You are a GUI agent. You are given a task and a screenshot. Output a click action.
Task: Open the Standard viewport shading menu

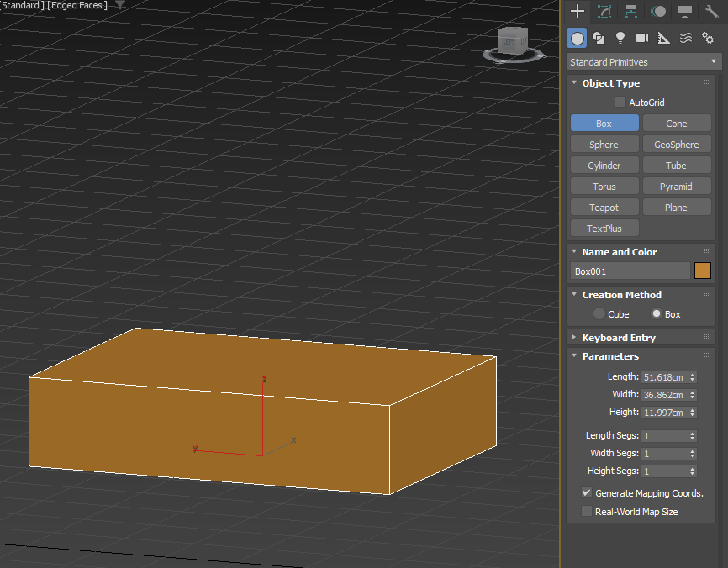coord(20,5)
